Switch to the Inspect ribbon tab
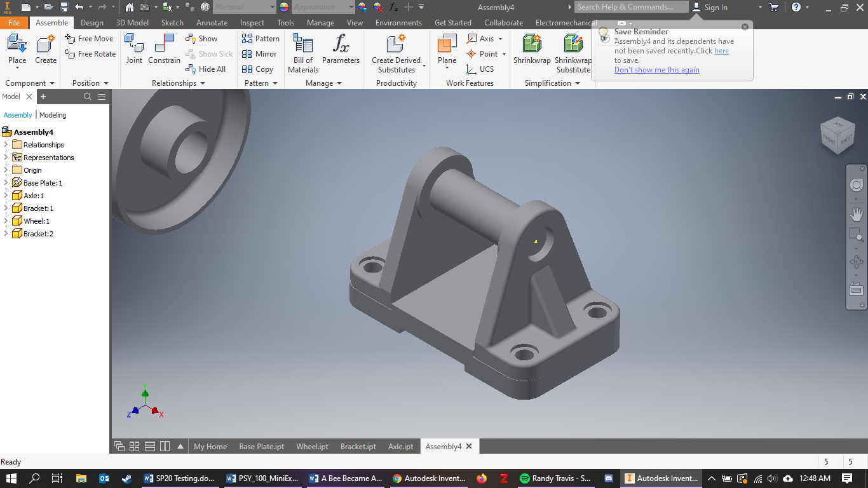Viewport: 868px width, 488px height. 252,23
